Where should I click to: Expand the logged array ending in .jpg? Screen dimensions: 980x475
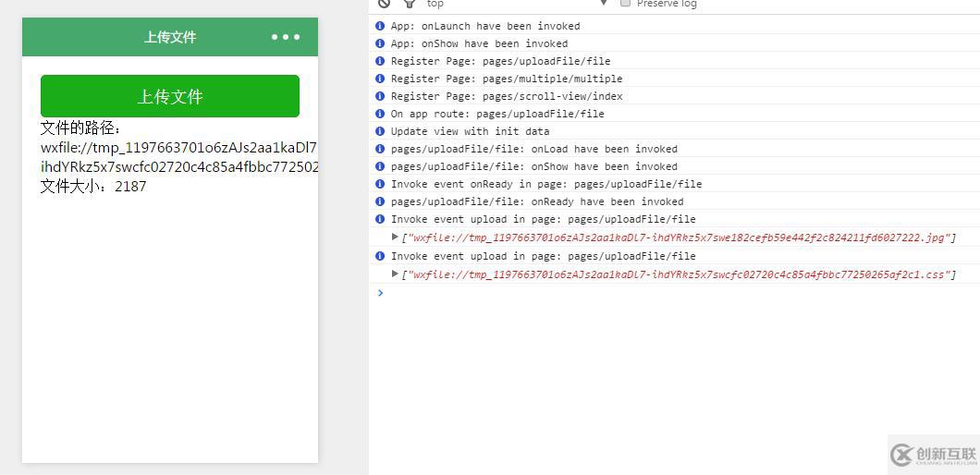[x=396, y=237]
